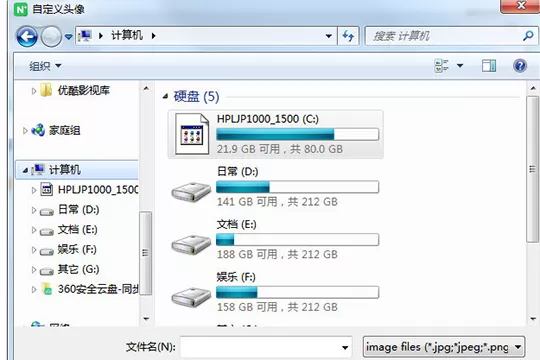Screen dimensions: 540x360
Task: Select the HPLJP1000_1500 (C:) drive icon
Action: click(192, 134)
